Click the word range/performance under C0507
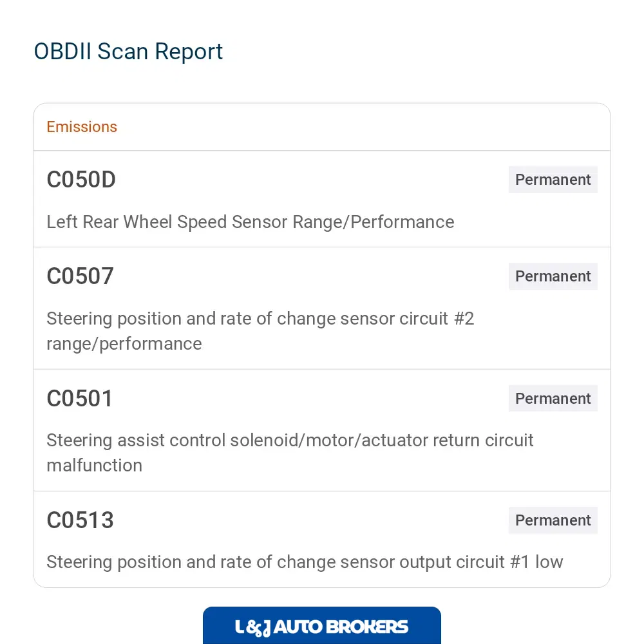 click(124, 344)
